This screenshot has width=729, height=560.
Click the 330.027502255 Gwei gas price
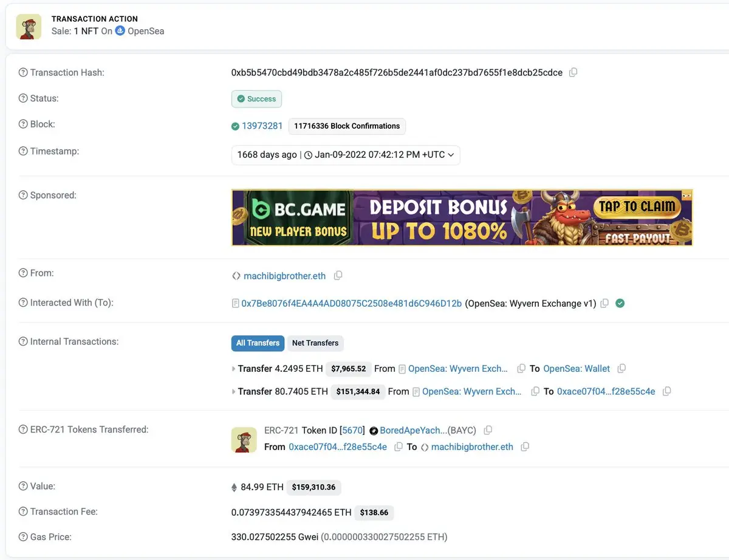[x=275, y=538]
